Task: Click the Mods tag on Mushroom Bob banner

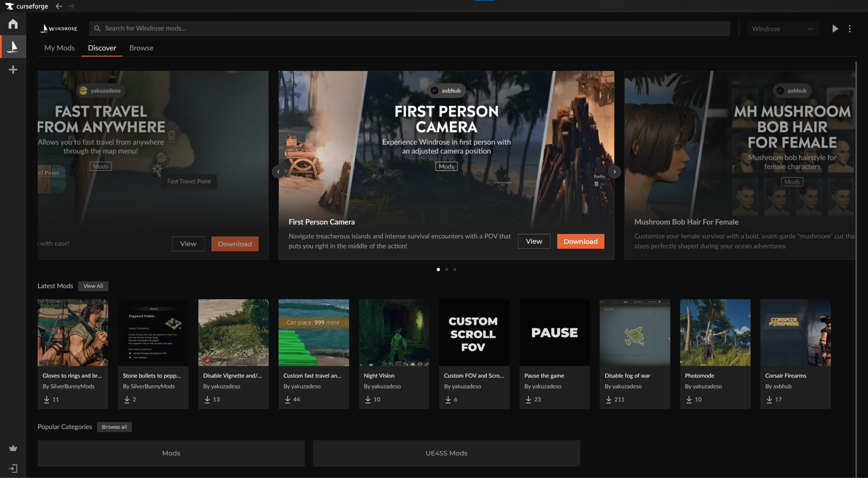Action: click(x=792, y=182)
